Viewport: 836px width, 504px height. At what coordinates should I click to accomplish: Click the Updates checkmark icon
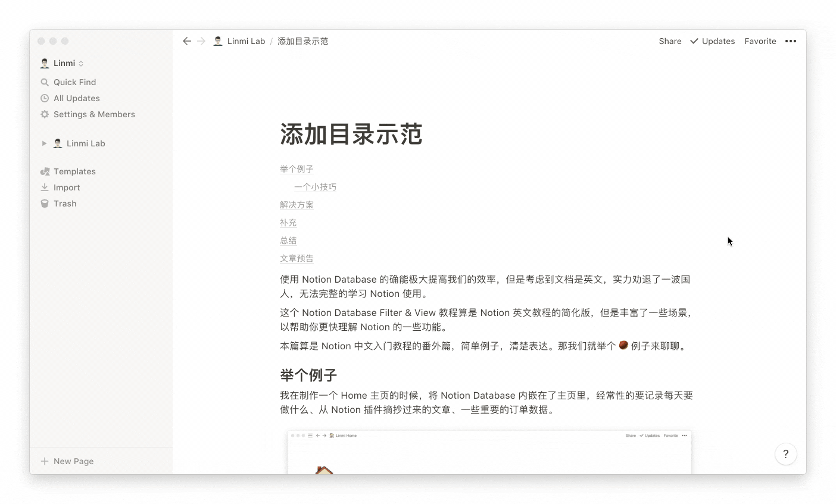click(x=694, y=41)
